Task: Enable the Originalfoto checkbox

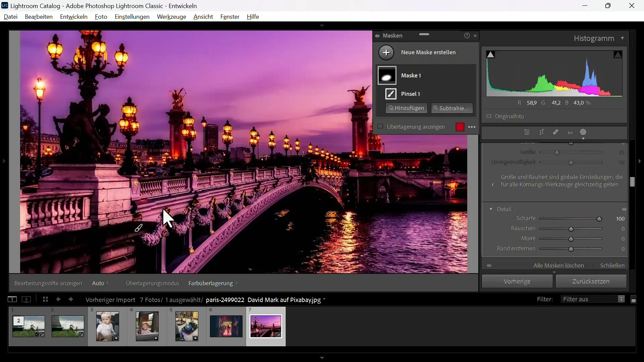Action: pyautogui.click(x=489, y=116)
